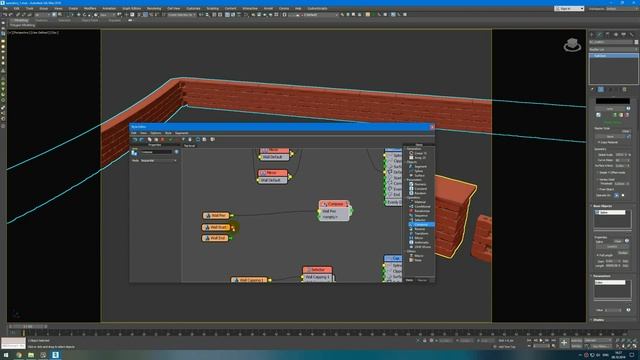Image resolution: width=640 pixels, height=360 pixels.
Task: Click Clear beside Master Style
Action: click(625, 131)
